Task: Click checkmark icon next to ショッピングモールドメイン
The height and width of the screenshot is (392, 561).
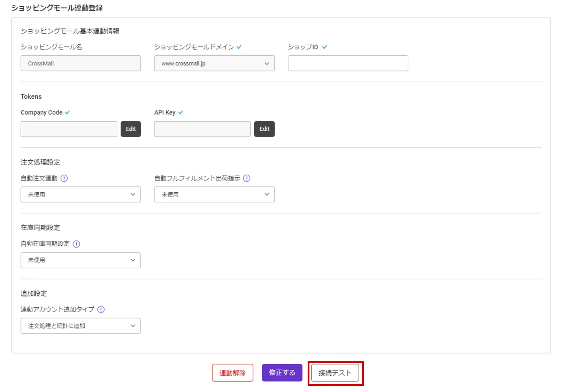Action: coord(239,47)
